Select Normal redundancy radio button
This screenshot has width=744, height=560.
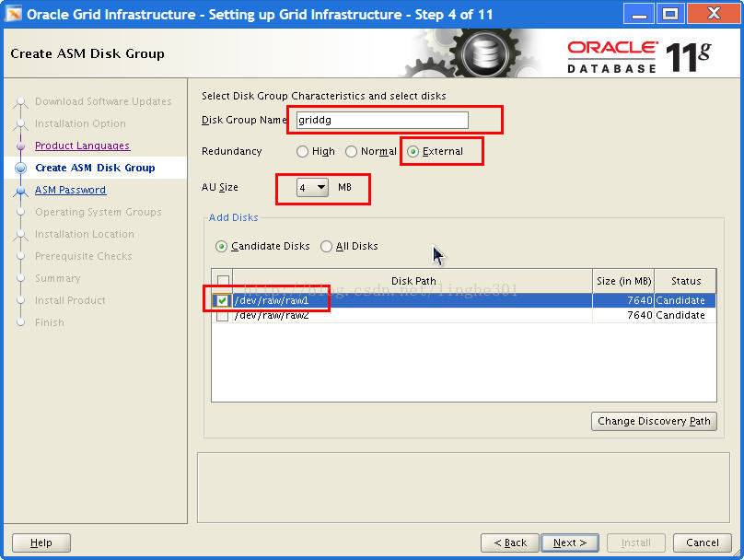click(351, 151)
